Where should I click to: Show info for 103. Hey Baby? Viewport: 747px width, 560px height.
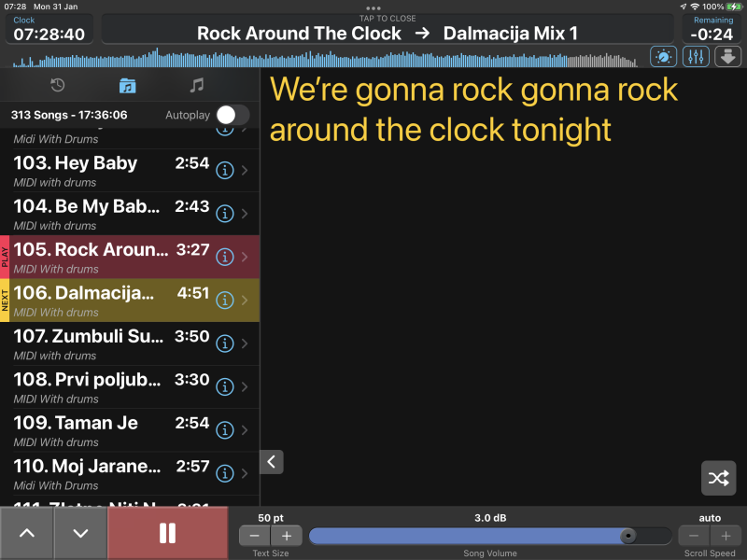click(225, 170)
